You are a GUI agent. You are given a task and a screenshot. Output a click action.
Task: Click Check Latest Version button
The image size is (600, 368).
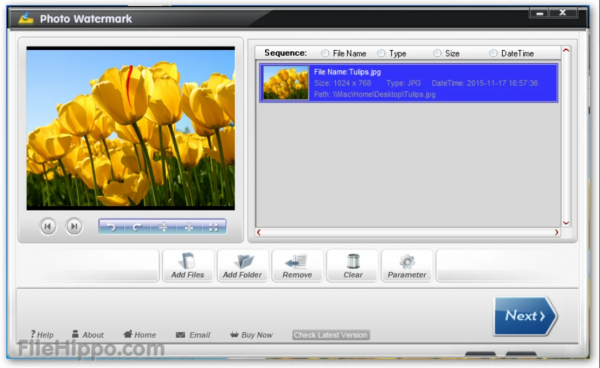coord(331,335)
